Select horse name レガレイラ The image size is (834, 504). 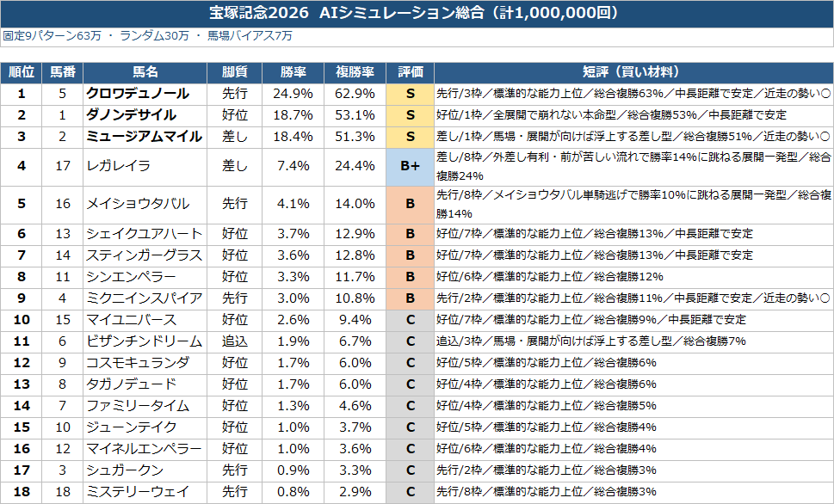tap(119, 166)
